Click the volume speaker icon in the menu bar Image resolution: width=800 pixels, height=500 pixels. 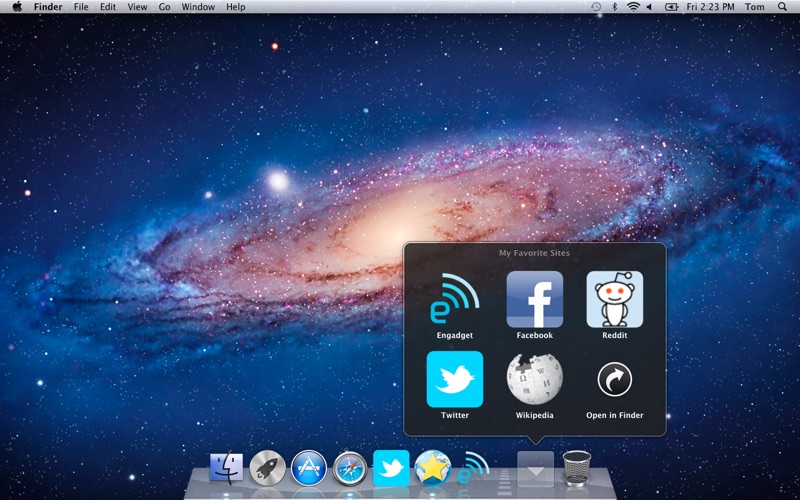649,7
